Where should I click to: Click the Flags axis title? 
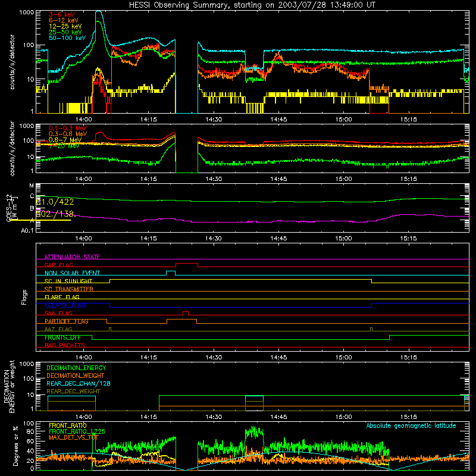pos(24,297)
